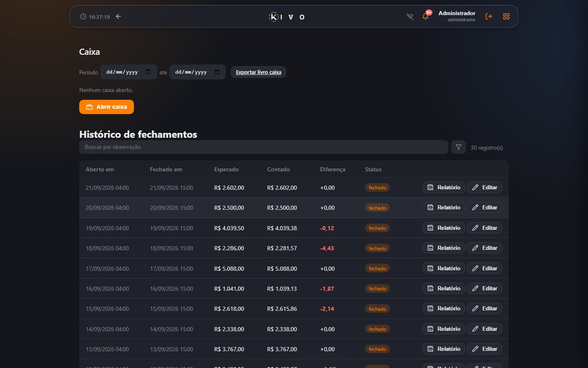The width and height of the screenshot is (588, 368).
Task: Open calendar picker for start date
Action: tap(148, 72)
